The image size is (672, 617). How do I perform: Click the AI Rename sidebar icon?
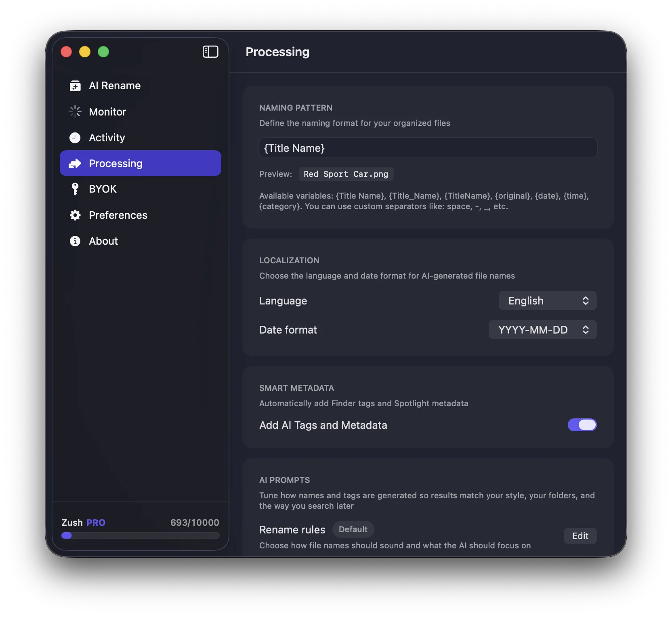[75, 86]
